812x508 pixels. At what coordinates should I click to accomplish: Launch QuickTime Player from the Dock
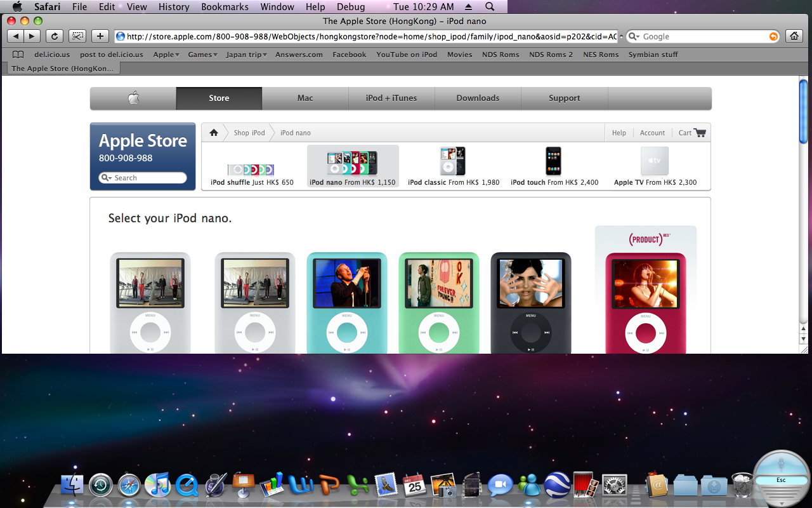[x=187, y=485]
